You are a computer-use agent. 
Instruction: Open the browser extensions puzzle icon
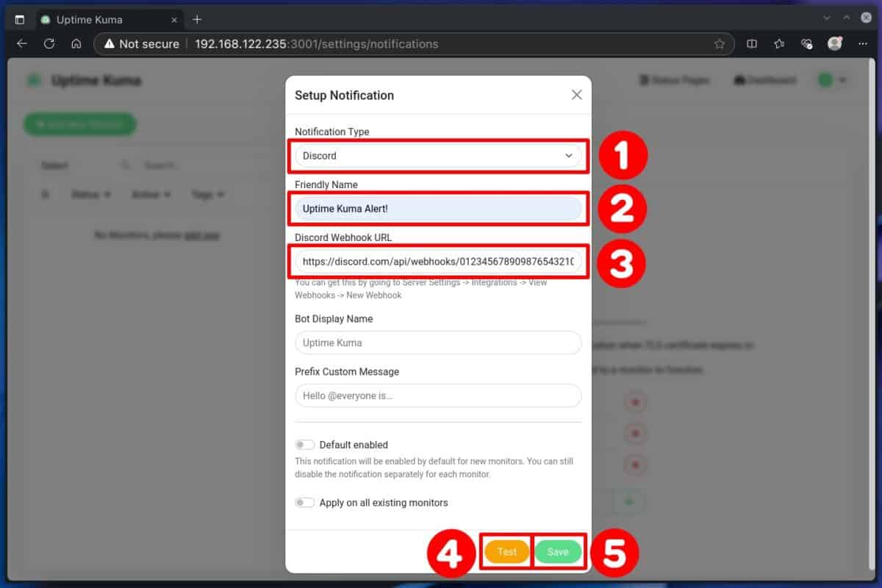point(806,44)
